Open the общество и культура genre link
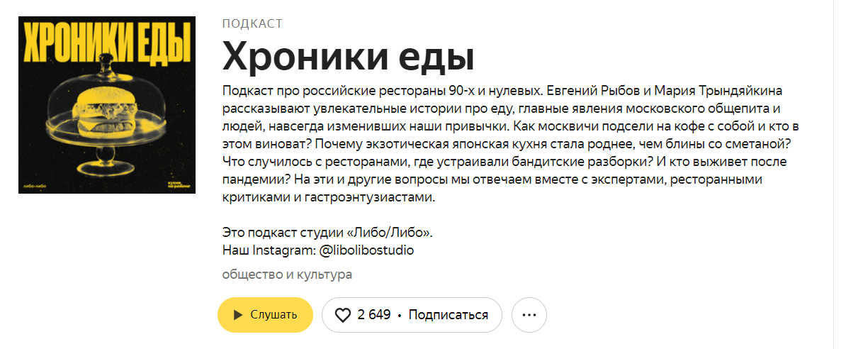 point(287,275)
